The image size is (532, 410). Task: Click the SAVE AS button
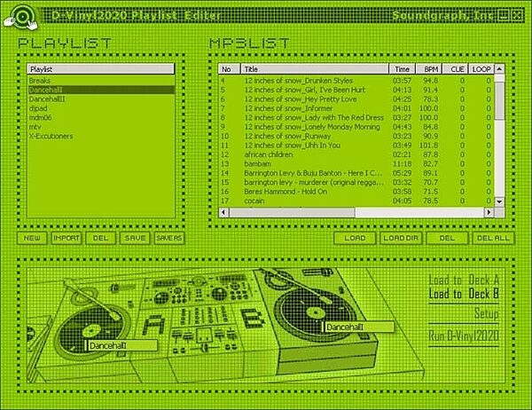[169, 238]
